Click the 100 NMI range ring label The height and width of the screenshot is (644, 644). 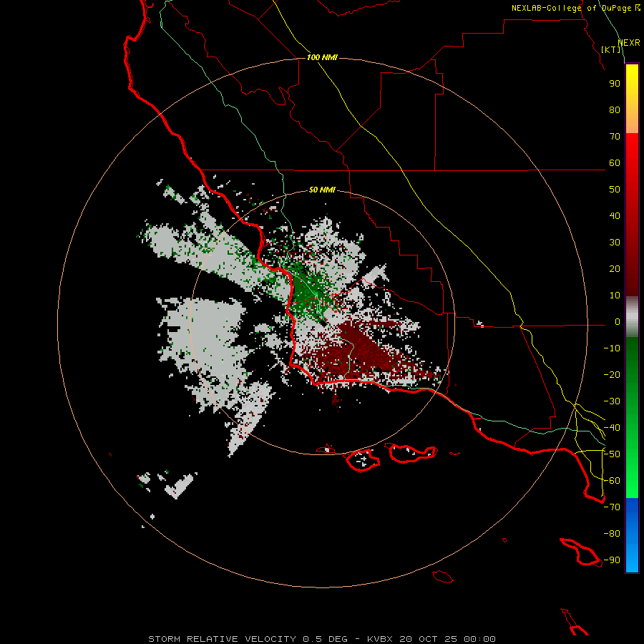pos(322,57)
